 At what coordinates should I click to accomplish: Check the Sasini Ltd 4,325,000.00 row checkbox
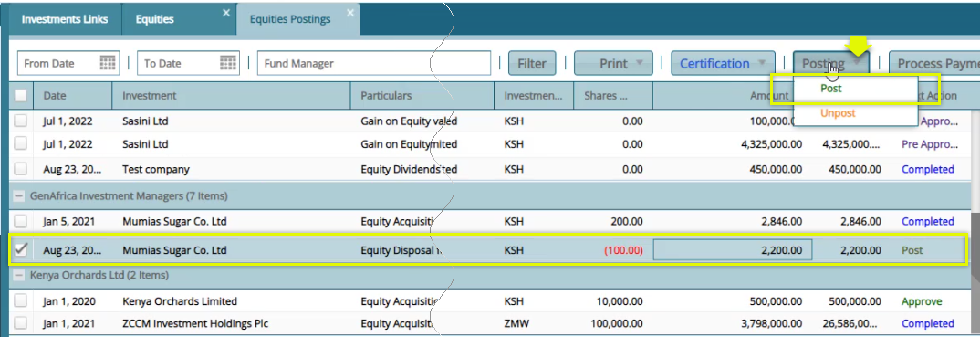[x=21, y=143]
